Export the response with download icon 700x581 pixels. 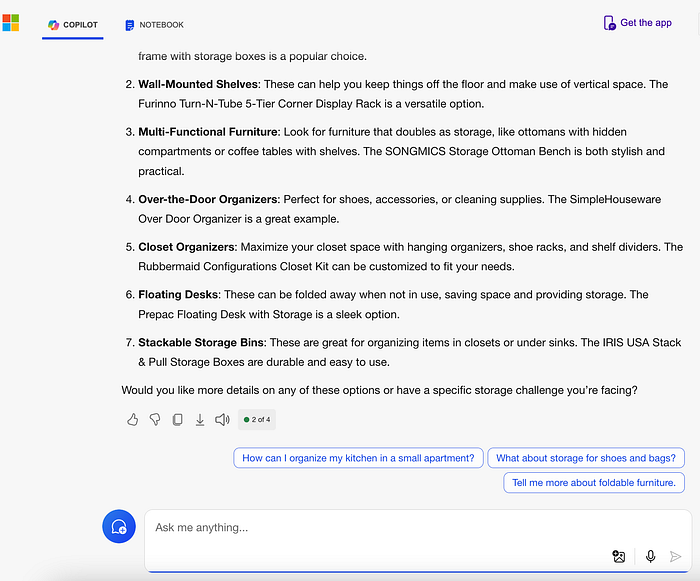click(x=200, y=420)
